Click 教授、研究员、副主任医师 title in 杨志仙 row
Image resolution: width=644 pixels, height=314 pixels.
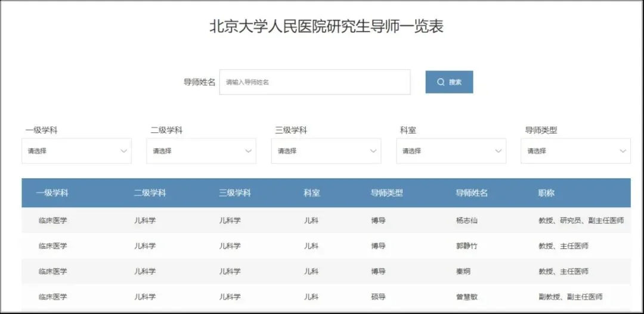tap(581, 220)
